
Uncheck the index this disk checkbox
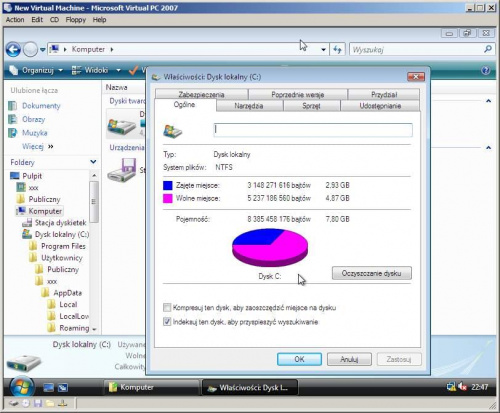(167, 322)
